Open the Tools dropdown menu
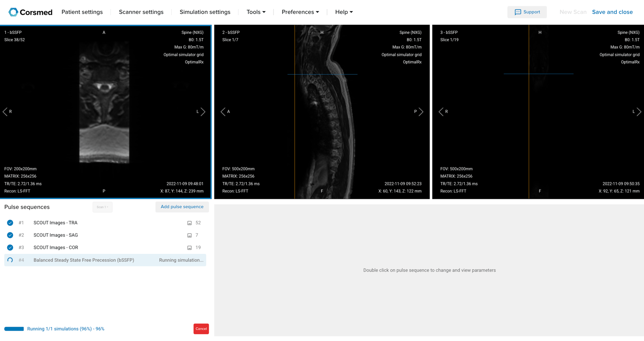The width and height of the screenshot is (644, 341). pyautogui.click(x=256, y=12)
